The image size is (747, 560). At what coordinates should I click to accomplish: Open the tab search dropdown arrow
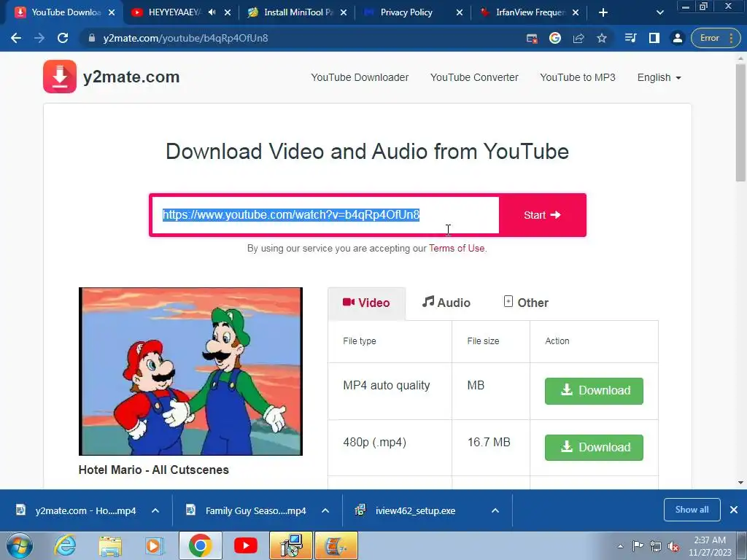(659, 12)
